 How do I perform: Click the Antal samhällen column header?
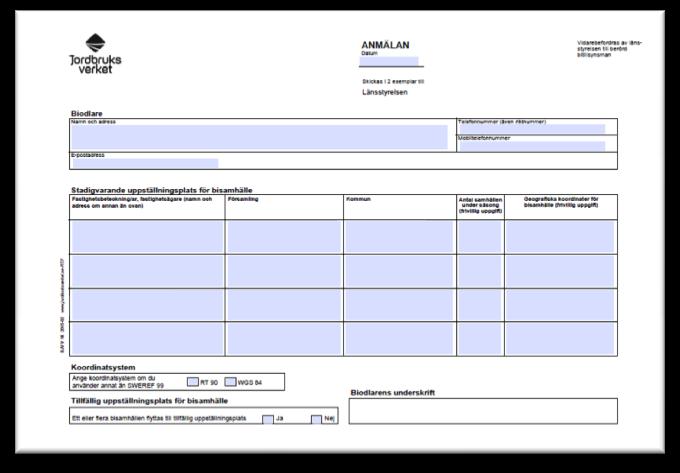[x=481, y=206]
